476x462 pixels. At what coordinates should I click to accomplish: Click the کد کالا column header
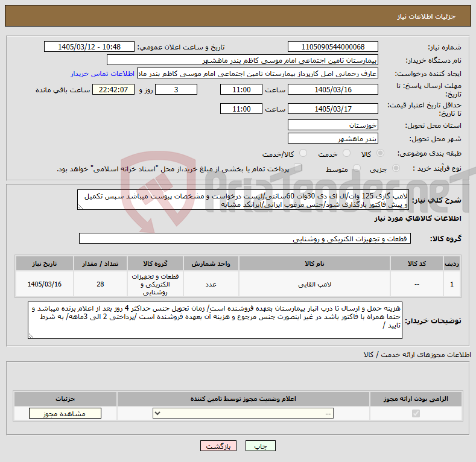pos(416,264)
